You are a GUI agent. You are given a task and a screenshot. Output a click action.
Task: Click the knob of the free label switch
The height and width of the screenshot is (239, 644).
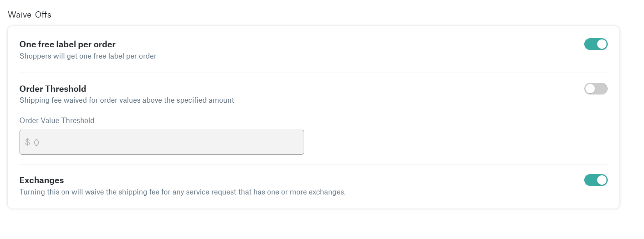coord(602,44)
